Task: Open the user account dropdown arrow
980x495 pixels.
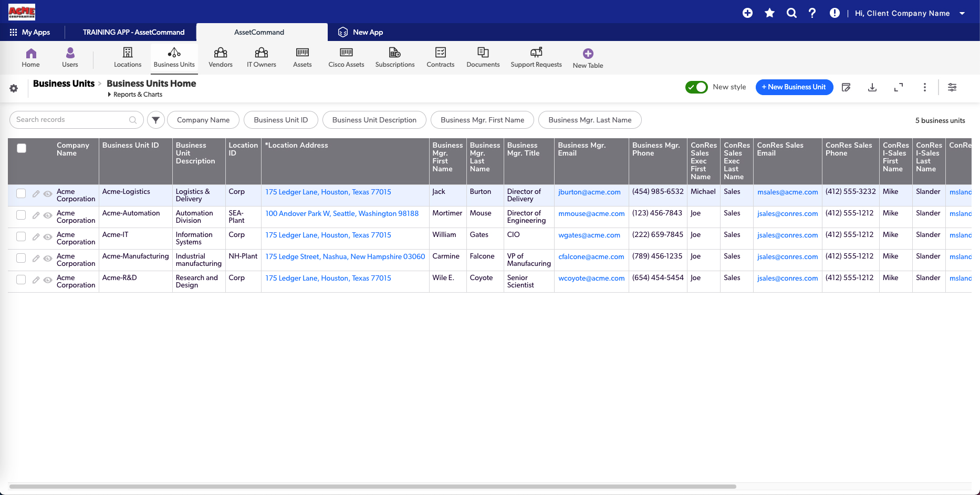Action: click(962, 13)
